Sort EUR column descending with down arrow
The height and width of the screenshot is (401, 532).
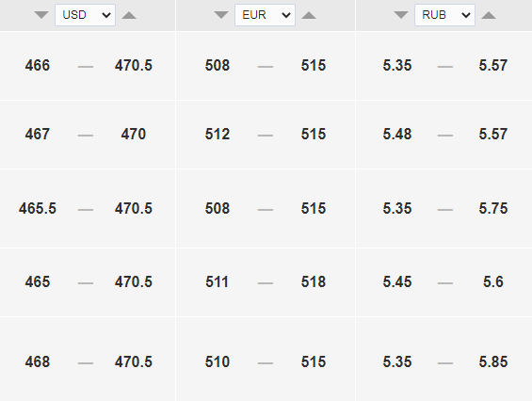[x=221, y=15]
